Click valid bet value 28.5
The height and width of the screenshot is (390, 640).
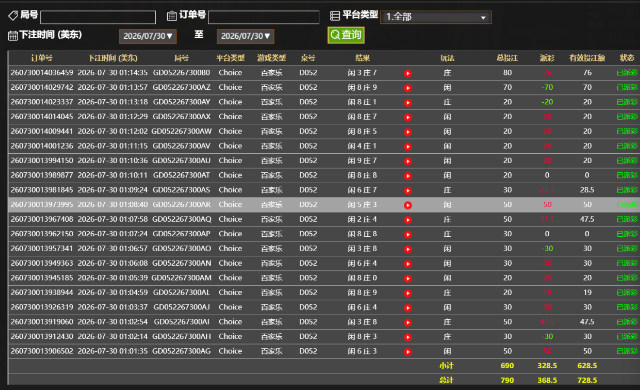(x=587, y=190)
